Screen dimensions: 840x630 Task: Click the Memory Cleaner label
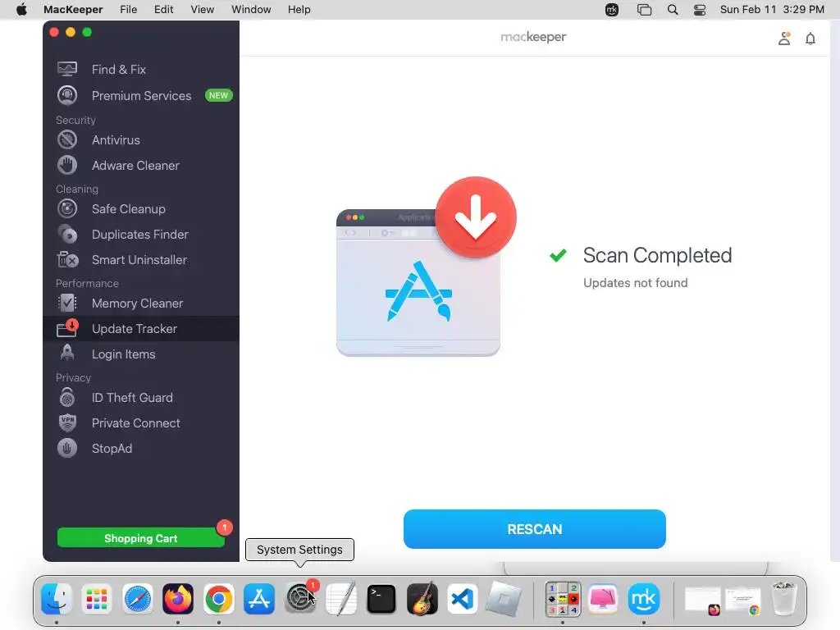(x=137, y=304)
